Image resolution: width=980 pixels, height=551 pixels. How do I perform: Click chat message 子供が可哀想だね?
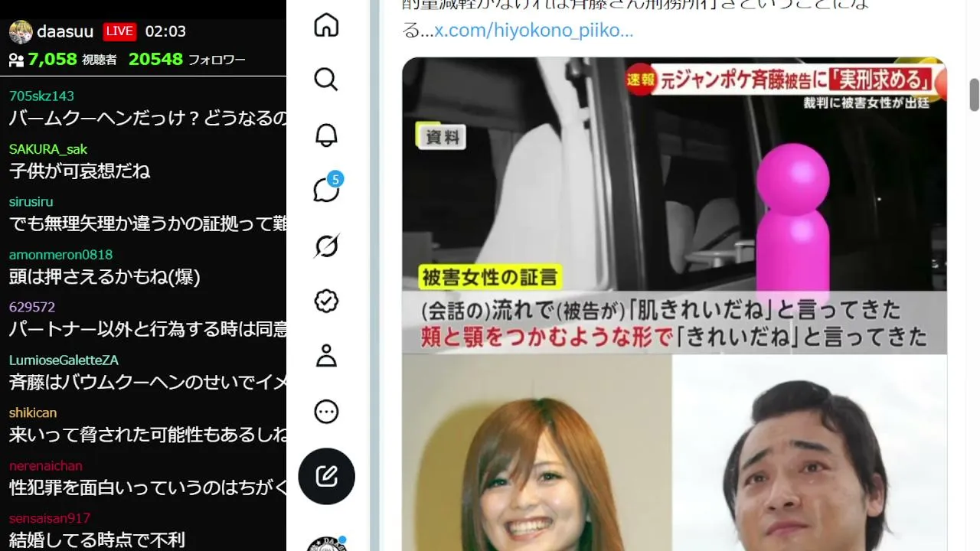(80, 171)
